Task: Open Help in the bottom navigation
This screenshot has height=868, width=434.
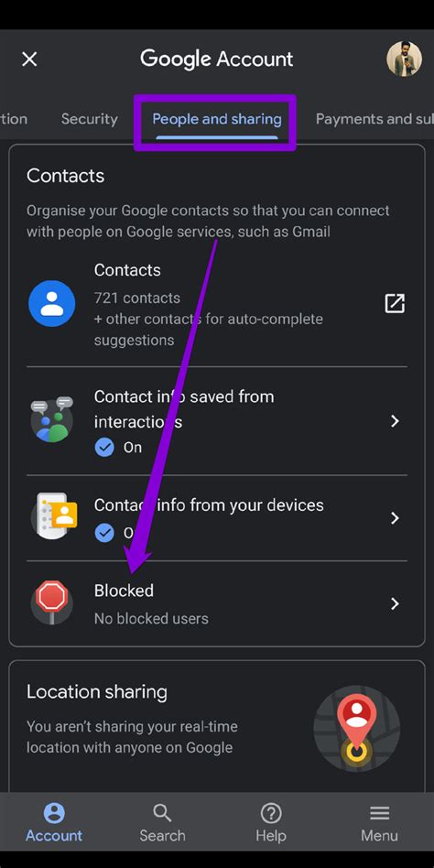Action: click(x=271, y=822)
